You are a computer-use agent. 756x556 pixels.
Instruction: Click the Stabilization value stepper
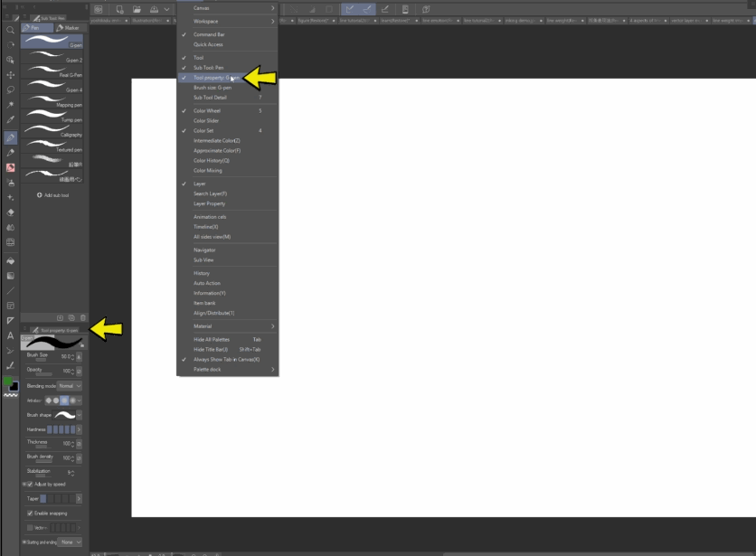coord(73,473)
